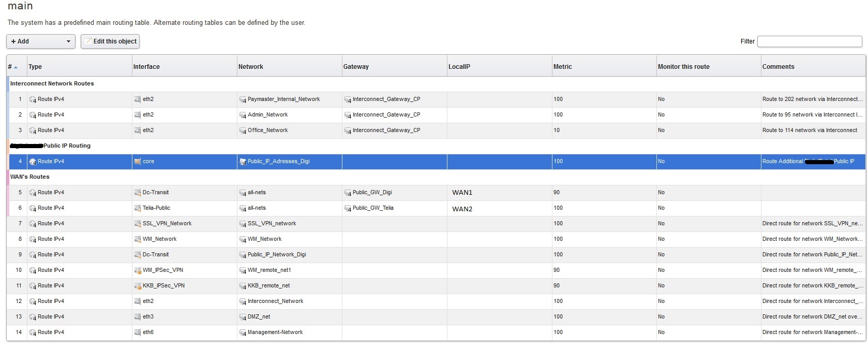Click the DMZ_net network icon
Image resolution: width=868 pixels, height=347 pixels.
[x=243, y=317]
